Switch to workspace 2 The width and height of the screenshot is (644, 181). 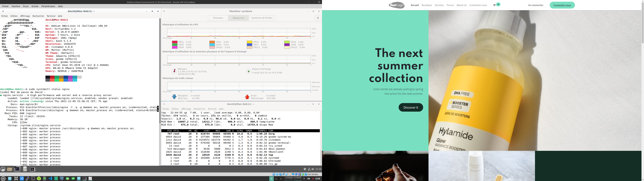[276, 178]
